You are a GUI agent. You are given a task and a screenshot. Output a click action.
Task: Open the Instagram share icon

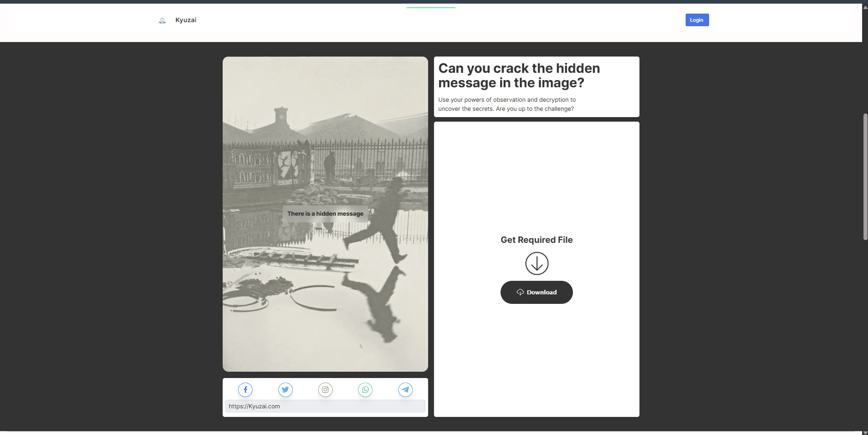point(325,390)
